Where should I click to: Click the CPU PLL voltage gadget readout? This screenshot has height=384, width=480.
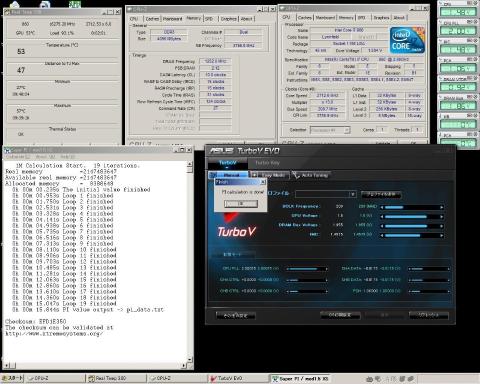tap(458, 31)
